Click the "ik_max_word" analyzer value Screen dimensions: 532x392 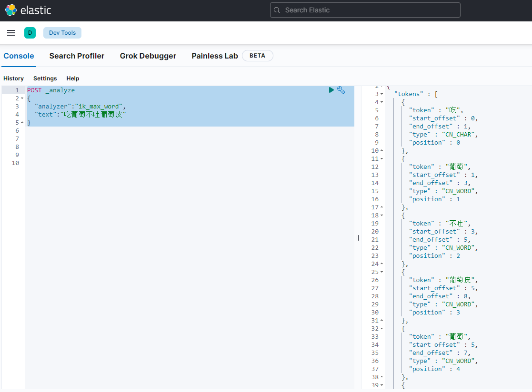99,107
